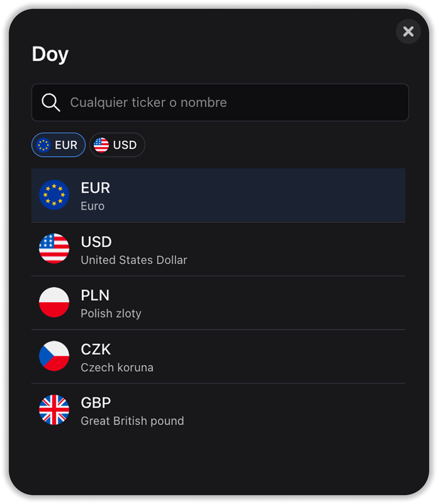
Task: Click the Polish flag icon
Action: (x=54, y=302)
